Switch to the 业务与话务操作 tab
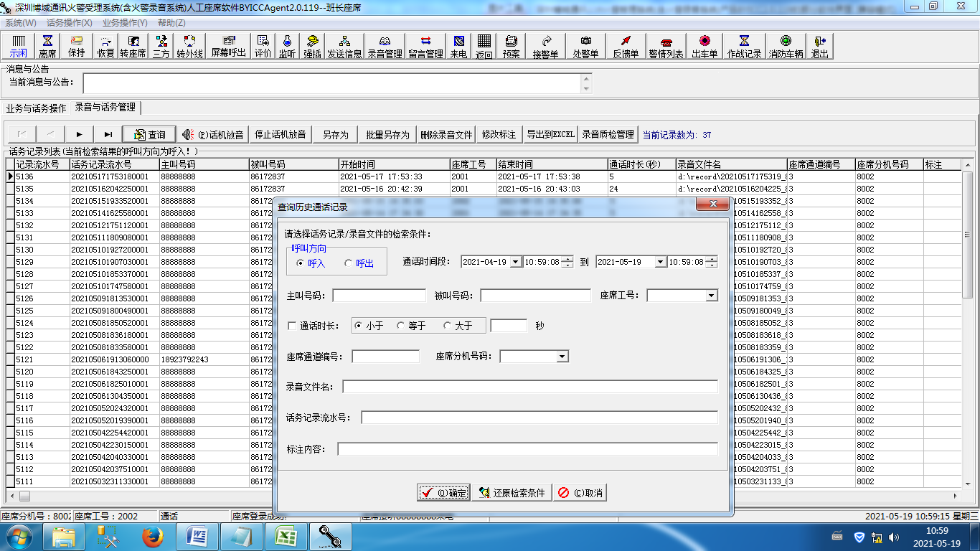Viewport: 980px width, 551px height. pyautogui.click(x=36, y=108)
